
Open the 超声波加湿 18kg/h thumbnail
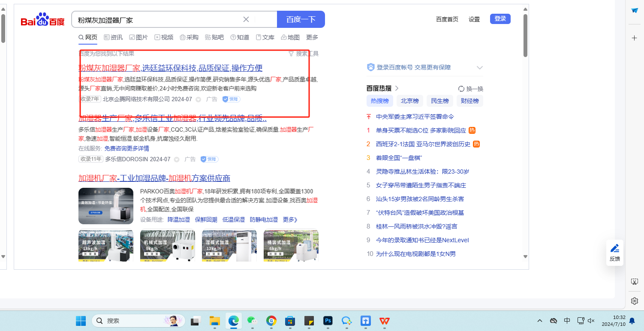(106, 246)
